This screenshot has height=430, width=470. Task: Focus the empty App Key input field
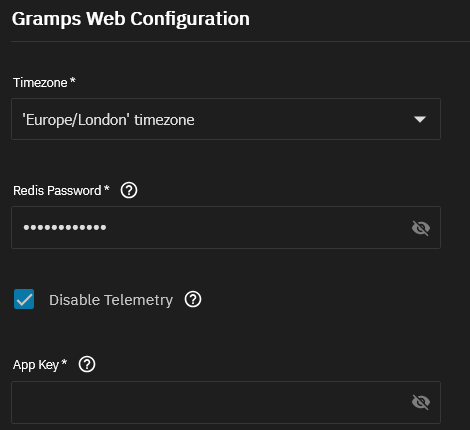pos(226,402)
